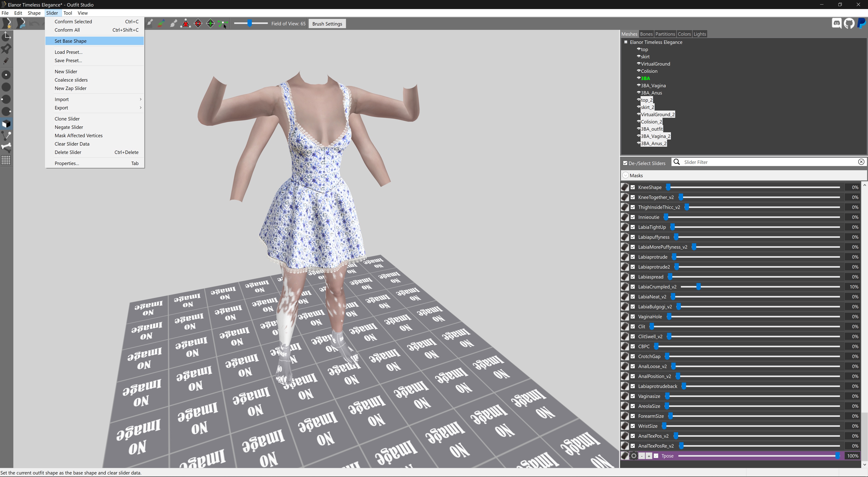868x477 pixels.
Task: Collapse the Elanor Timeless Elegance tree node
Action: click(x=626, y=42)
